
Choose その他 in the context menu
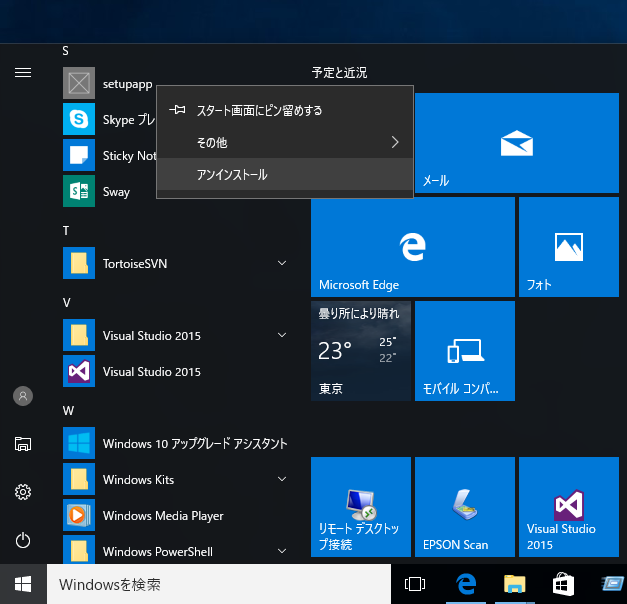[285, 142]
